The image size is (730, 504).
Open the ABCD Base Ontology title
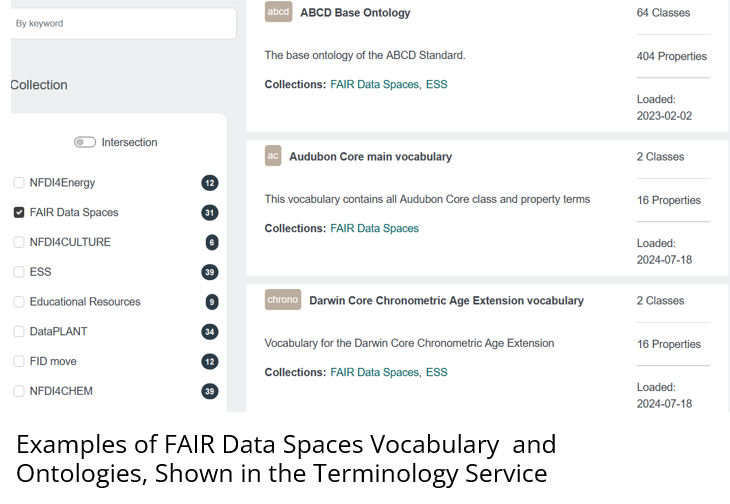pos(355,13)
